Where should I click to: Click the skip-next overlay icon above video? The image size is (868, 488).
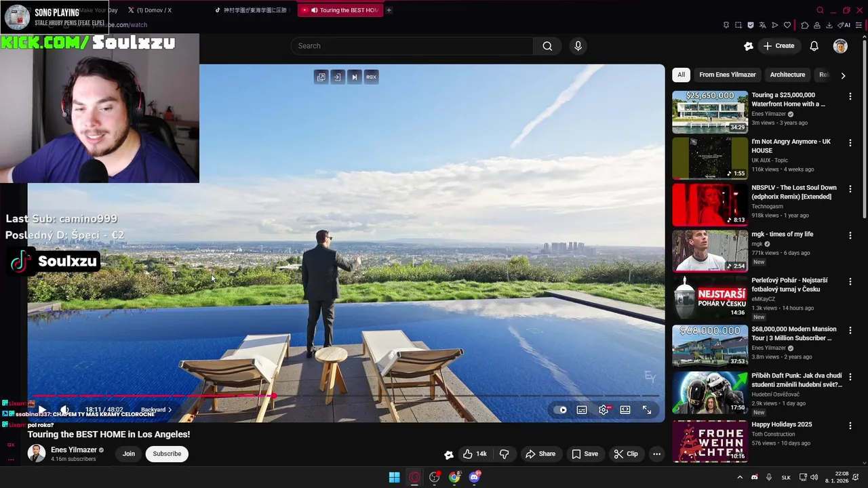click(354, 77)
